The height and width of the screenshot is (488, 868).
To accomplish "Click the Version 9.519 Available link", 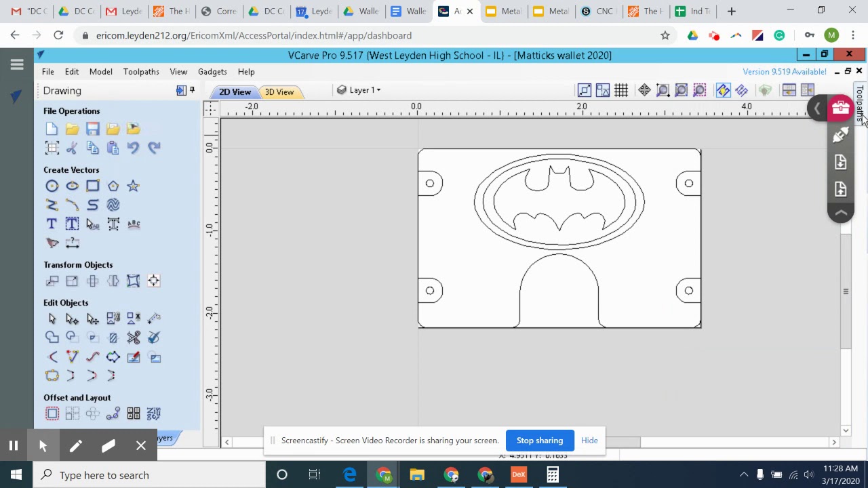I will (785, 72).
